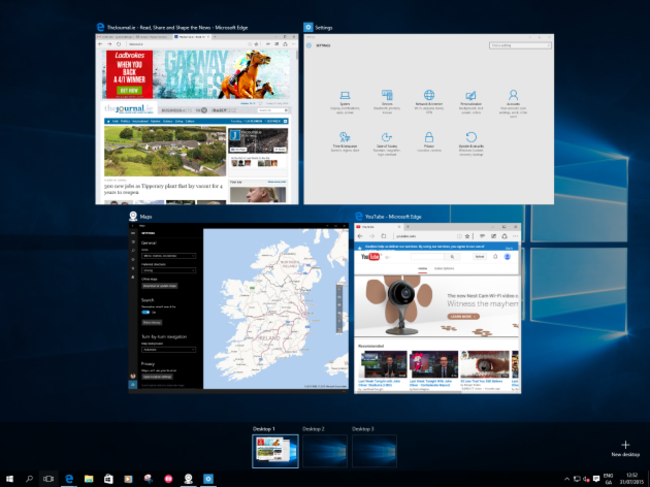Open Time & language in Settings

pos(344,142)
